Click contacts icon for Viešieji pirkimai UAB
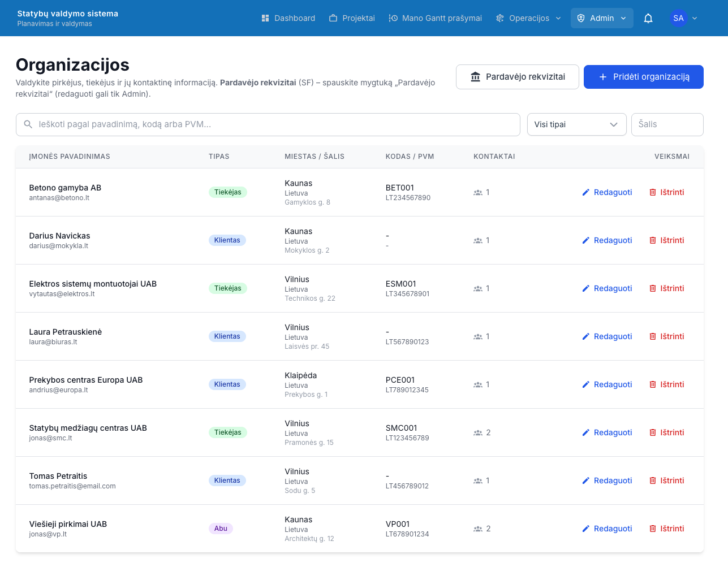The image size is (728, 567). 478,529
